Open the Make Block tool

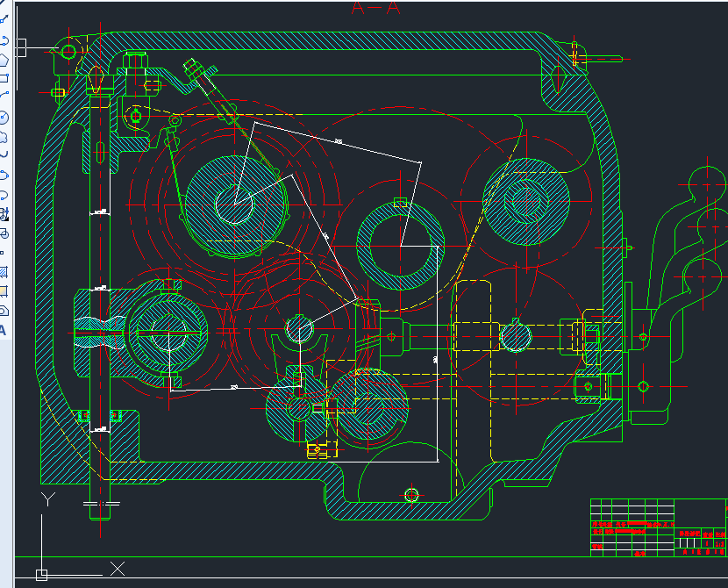(4, 233)
